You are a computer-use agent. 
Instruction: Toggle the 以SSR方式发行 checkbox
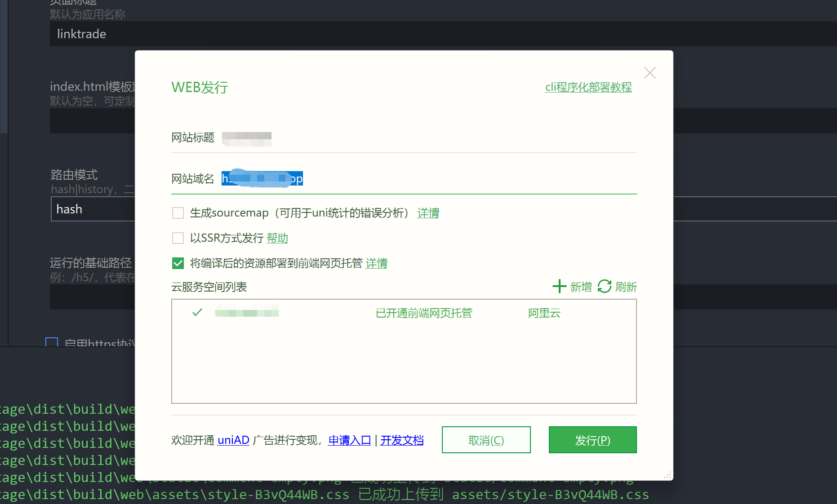178,238
